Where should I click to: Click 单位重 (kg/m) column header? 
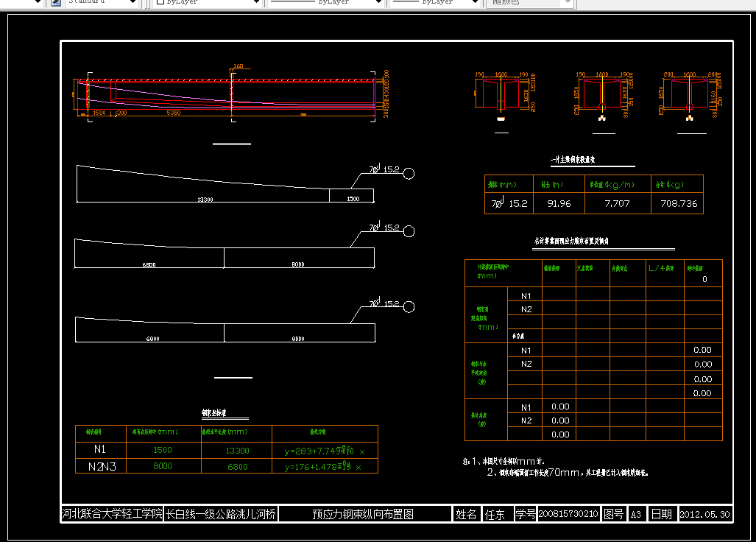(612, 185)
